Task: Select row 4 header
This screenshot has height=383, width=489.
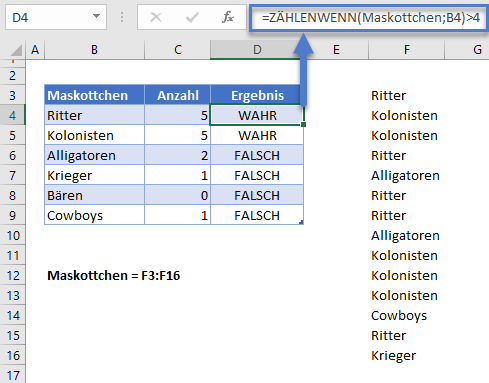Action: pos(13,115)
